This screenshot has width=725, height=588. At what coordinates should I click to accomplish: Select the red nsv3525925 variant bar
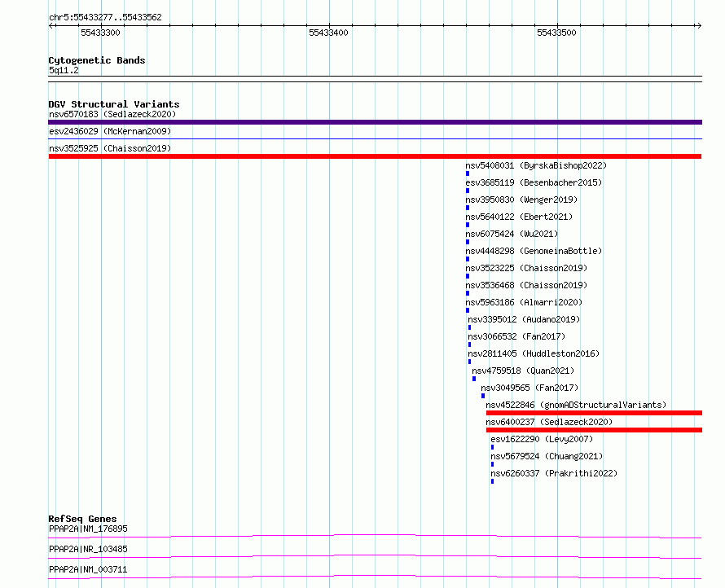pos(375,156)
